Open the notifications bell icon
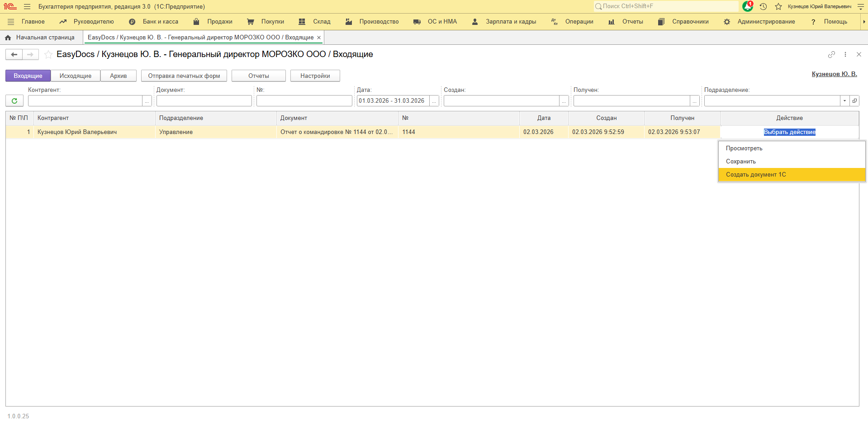 (747, 6)
